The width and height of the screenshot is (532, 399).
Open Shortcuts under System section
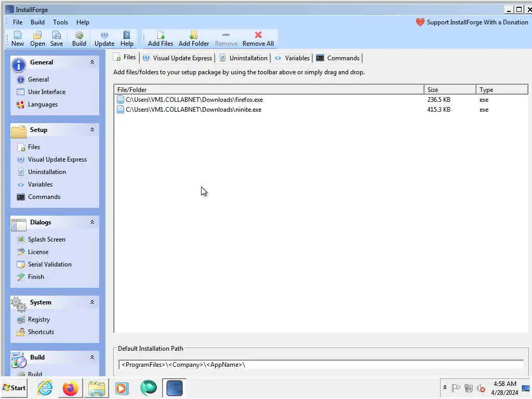click(41, 332)
